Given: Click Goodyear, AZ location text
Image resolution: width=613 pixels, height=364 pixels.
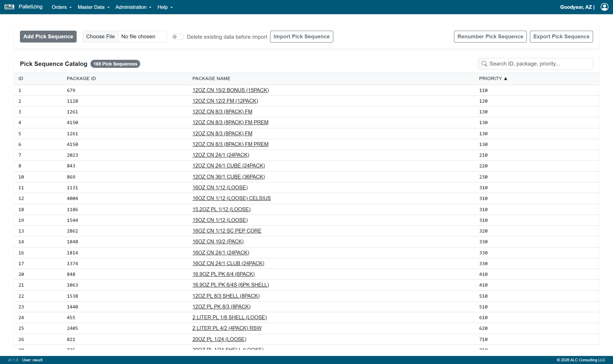Looking at the screenshot, I should point(576,7).
